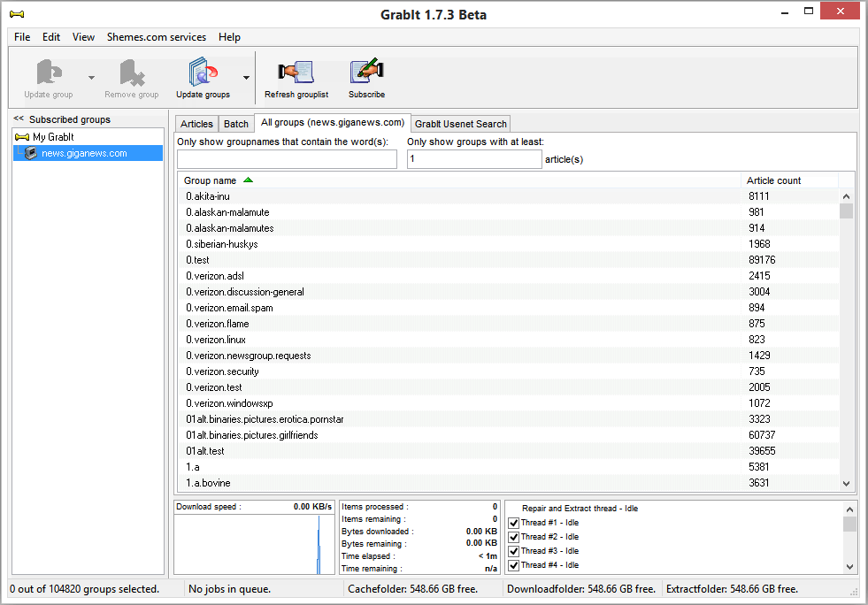
Task: Click the Subscribe toolbar icon
Action: pos(366,71)
